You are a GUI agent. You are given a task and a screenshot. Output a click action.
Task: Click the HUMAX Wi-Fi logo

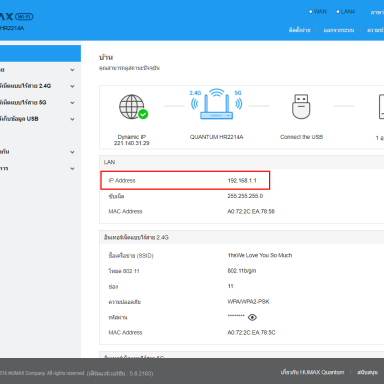pyautogui.click(x=16, y=17)
